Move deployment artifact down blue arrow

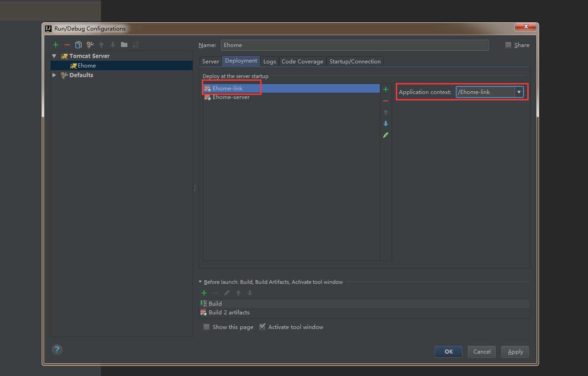click(386, 124)
